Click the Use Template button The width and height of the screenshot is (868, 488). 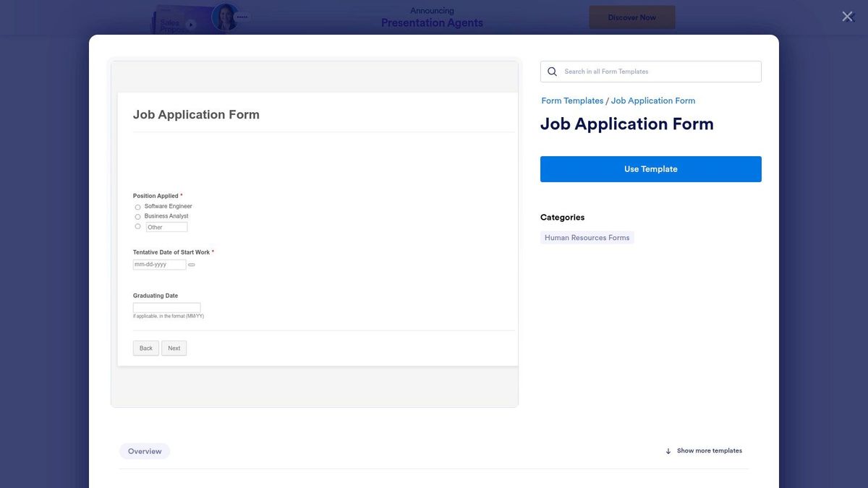[x=650, y=168]
